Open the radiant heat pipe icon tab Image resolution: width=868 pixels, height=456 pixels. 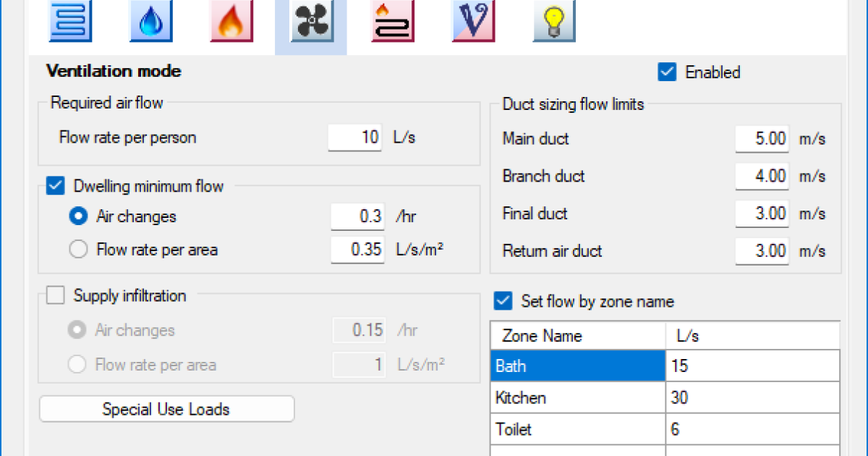coord(392,22)
